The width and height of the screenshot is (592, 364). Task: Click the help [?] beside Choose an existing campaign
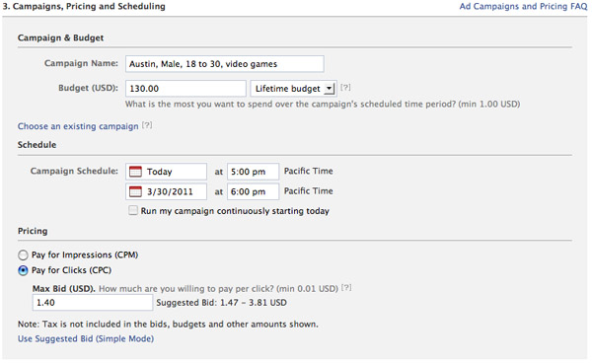point(147,125)
